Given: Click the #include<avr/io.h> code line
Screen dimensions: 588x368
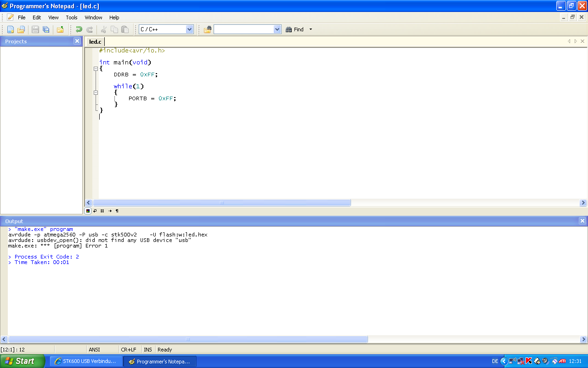Looking at the screenshot, I should [x=132, y=51].
